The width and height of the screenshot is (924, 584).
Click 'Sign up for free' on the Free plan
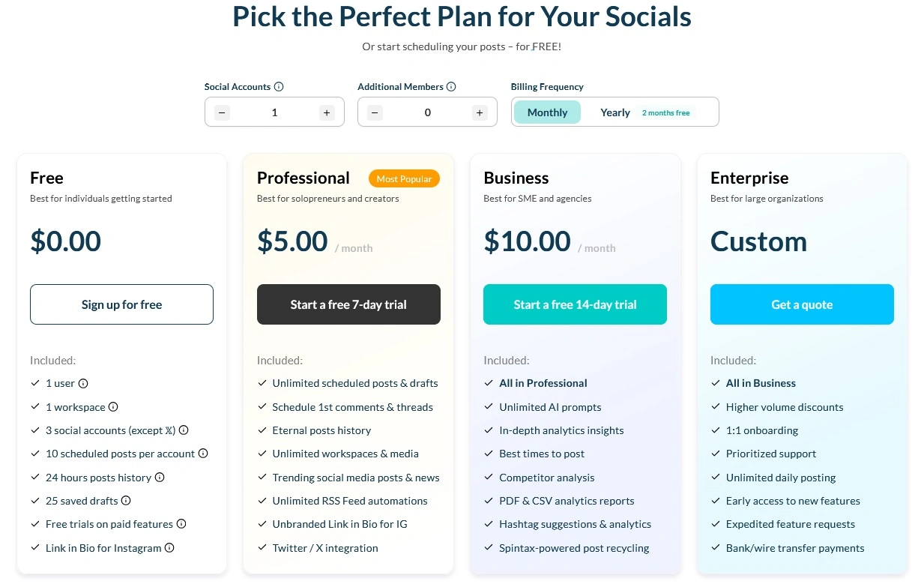[121, 304]
